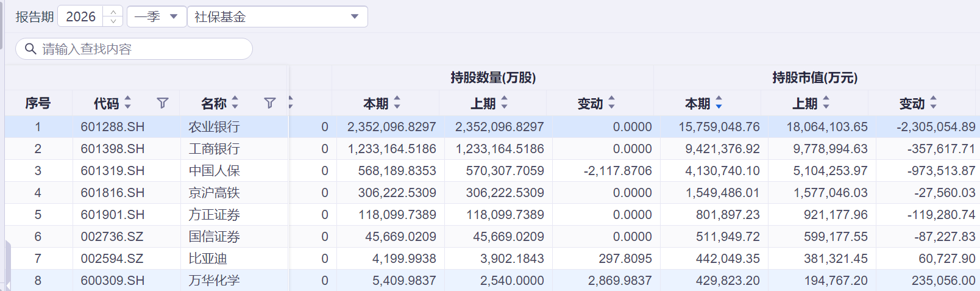Click the value 429,823.20
980x291 pixels.
[x=728, y=281]
